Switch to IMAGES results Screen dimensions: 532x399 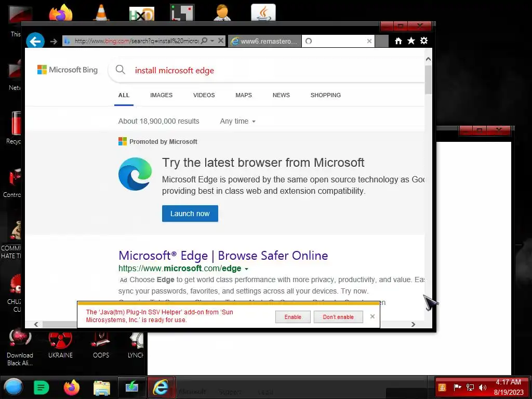[161, 96]
